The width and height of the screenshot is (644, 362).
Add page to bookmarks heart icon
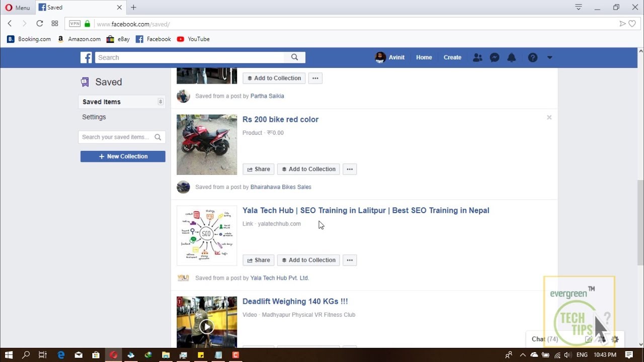(632, 24)
